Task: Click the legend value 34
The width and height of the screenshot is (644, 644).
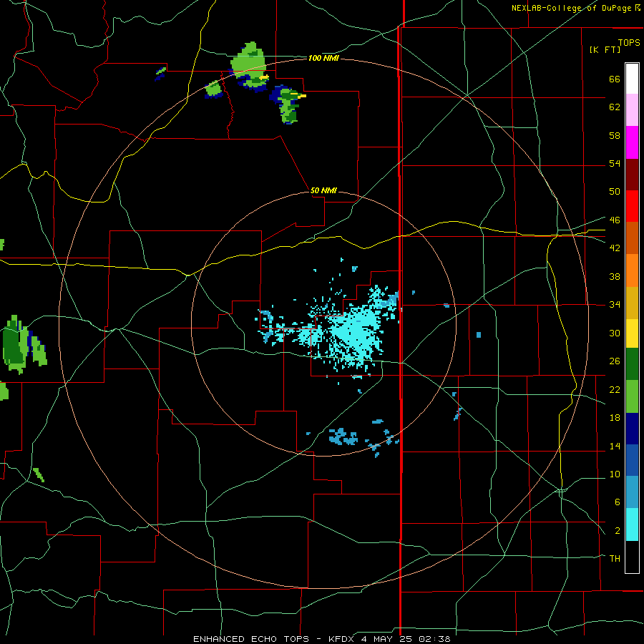Action: (x=615, y=304)
